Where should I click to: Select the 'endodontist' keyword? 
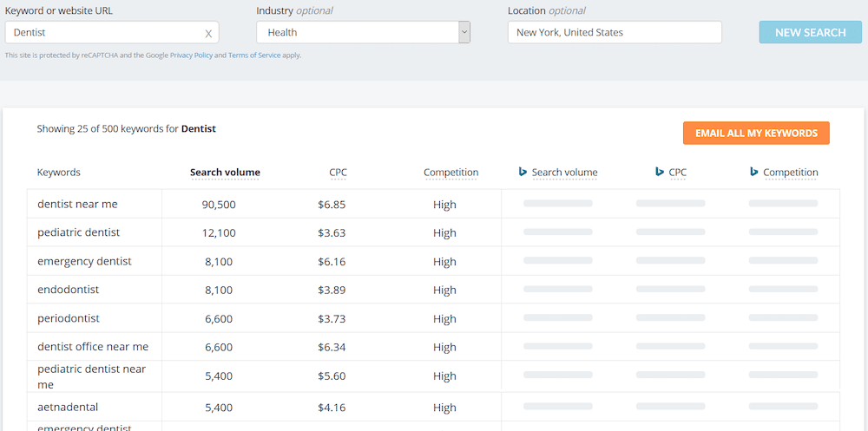click(68, 290)
